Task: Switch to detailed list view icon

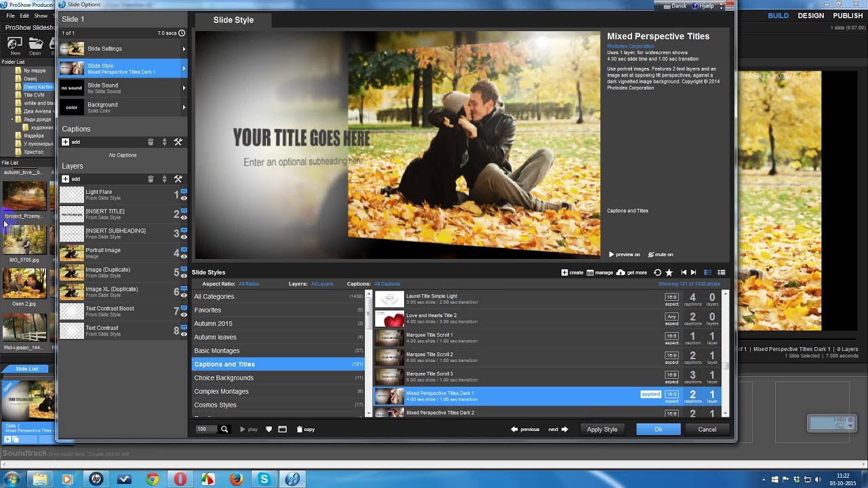Action: (x=708, y=272)
